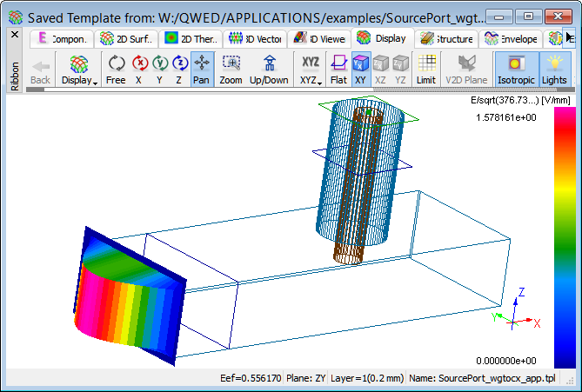
Task: Activate the Pan tool
Action: tap(201, 69)
